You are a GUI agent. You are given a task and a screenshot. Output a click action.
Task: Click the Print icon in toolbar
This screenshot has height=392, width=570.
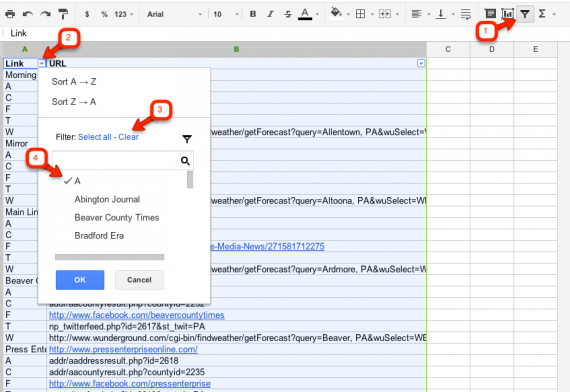(x=10, y=14)
